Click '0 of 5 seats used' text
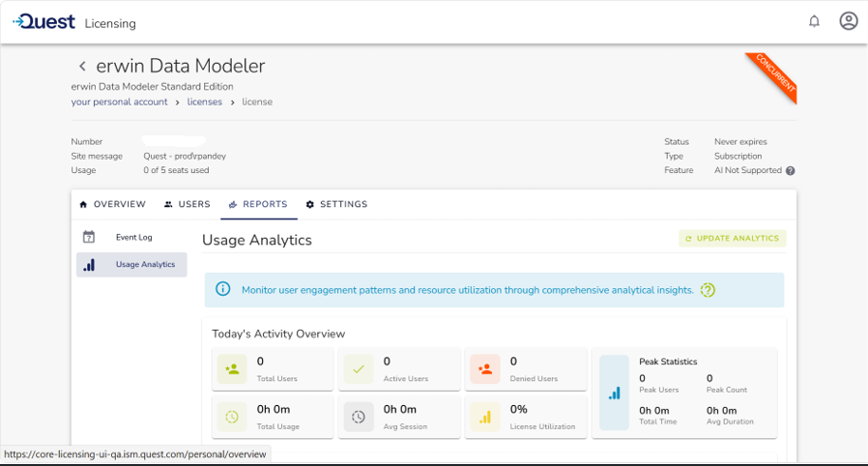 click(x=176, y=170)
